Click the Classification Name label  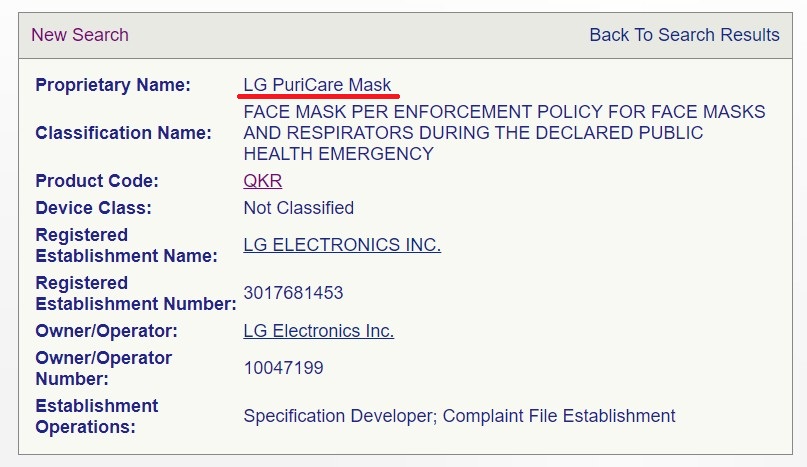click(123, 133)
